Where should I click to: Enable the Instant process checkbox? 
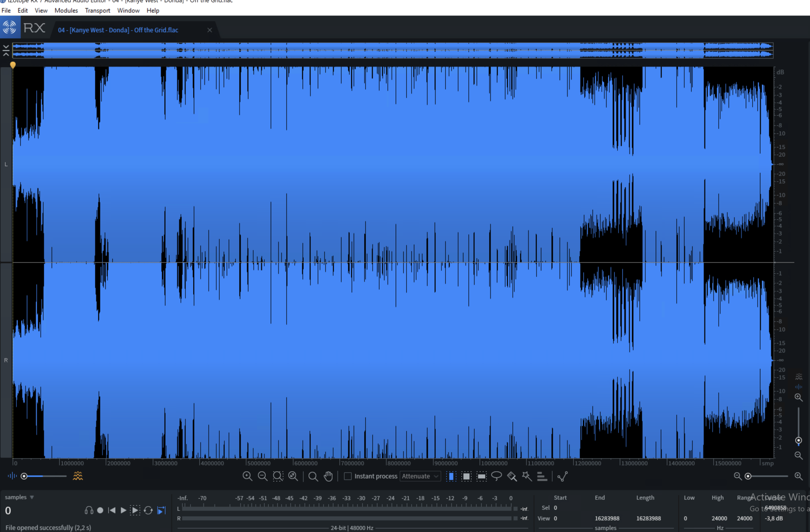tap(348, 476)
